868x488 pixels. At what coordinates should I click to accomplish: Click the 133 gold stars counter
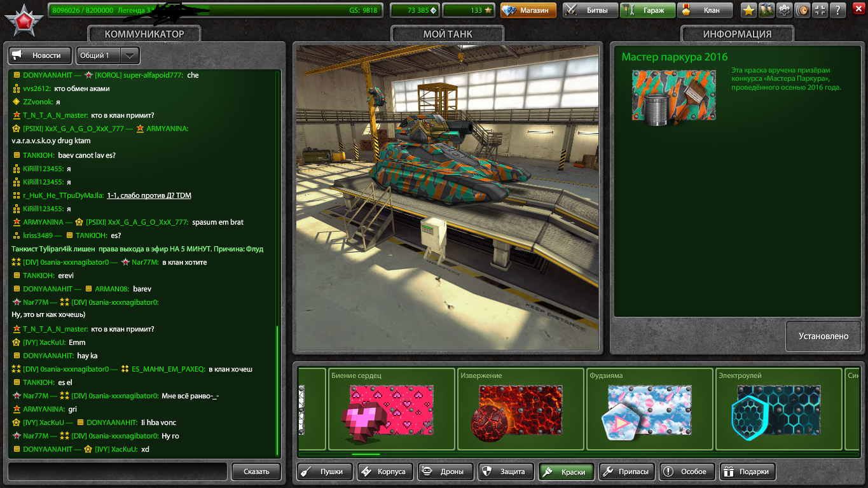468,10
